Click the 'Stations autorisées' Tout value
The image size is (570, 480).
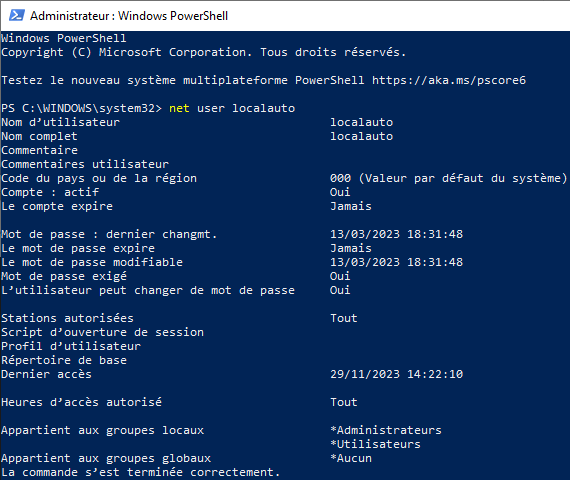pyautogui.click(x=344, y=318)
